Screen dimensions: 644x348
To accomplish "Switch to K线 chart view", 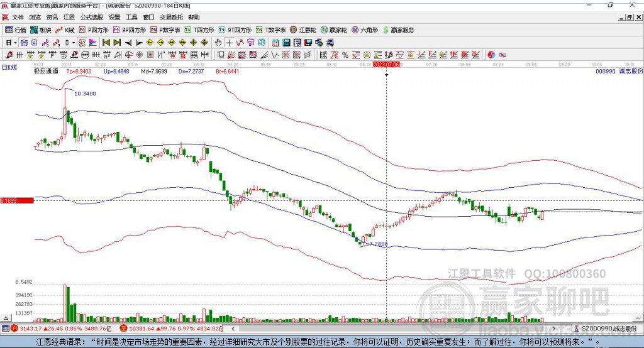I will tap(65, 30).
